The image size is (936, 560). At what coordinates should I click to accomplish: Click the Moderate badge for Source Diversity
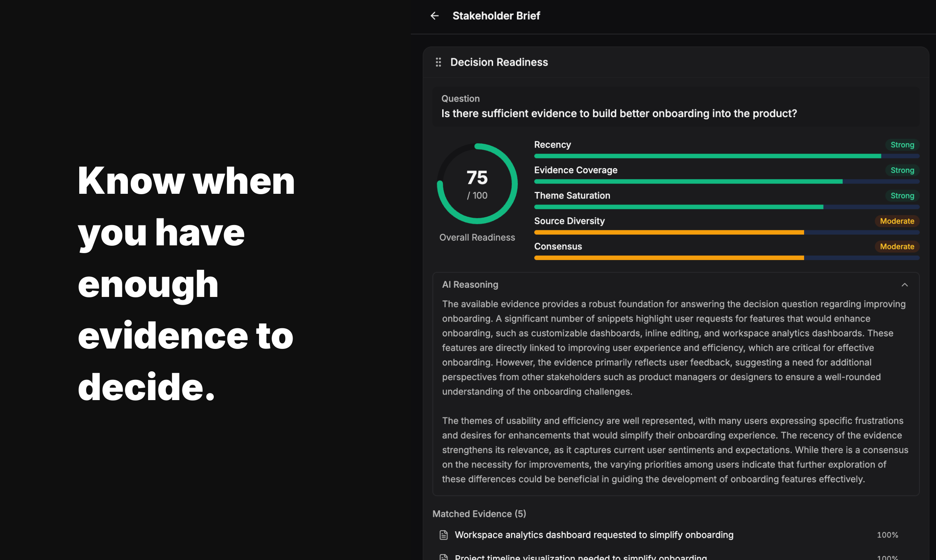pos(897,221)
